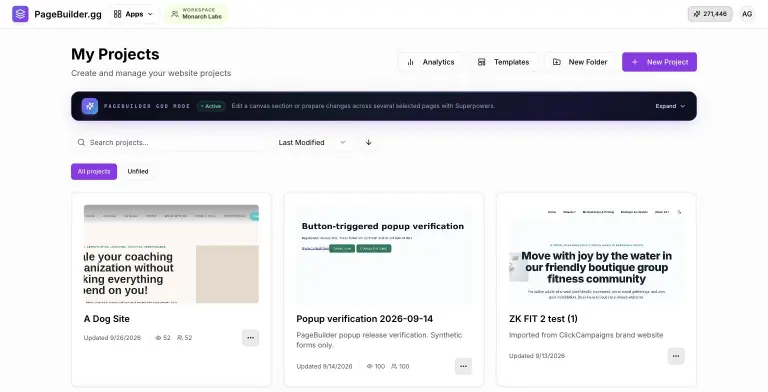This screenshot has height=392, width=768.
Task: Open the AG user avatar menu
Action: coord(746,14)
